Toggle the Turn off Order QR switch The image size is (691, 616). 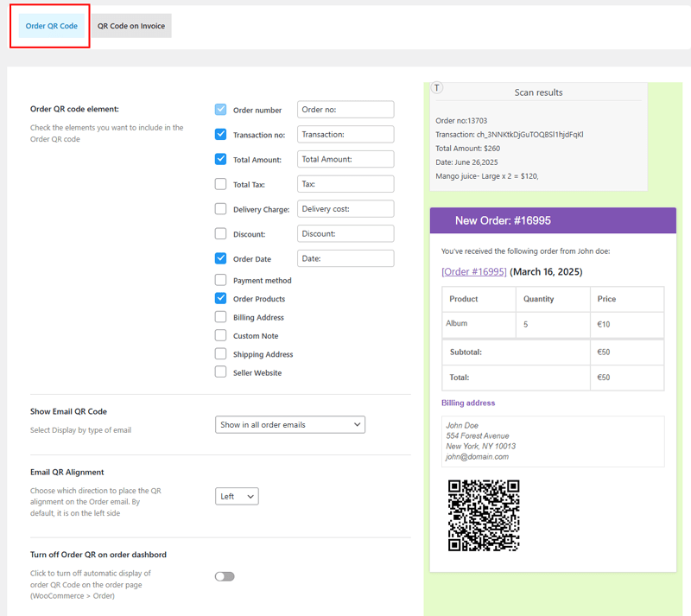pos(225,576)
